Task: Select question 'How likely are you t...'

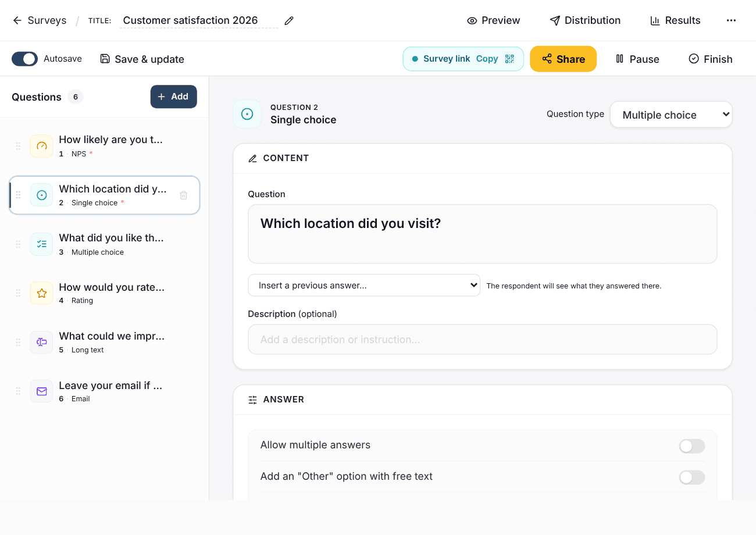Action: tap(105, 146)
